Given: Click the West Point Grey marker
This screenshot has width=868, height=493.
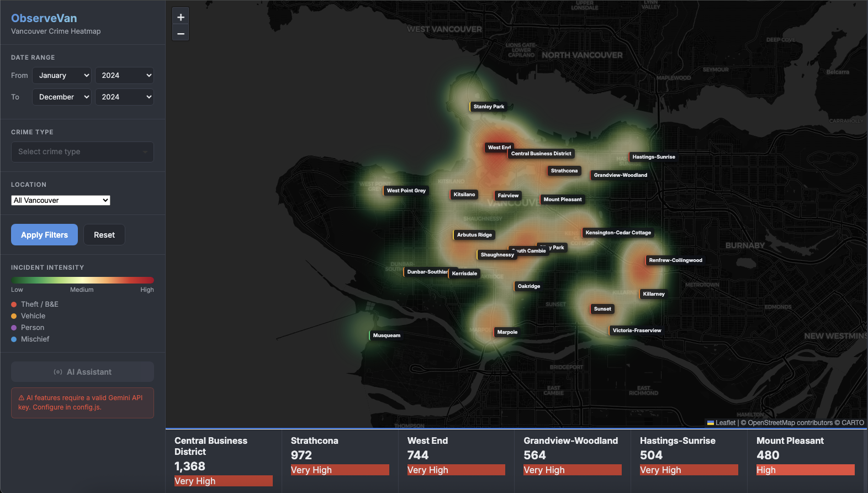Looking at the screenshot, I should click(x=406, y=191).
